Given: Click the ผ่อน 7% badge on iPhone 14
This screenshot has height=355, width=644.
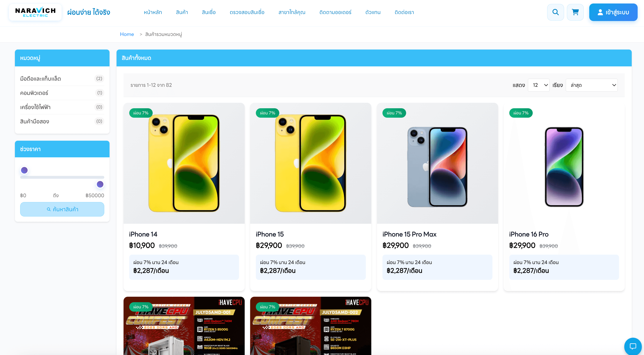Looking at the screenshot, I should 141,113.
